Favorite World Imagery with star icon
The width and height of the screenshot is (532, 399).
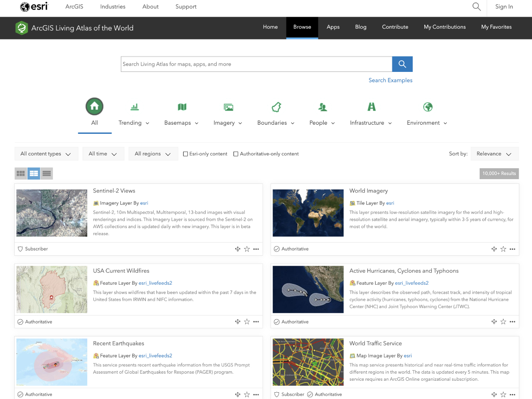point(503,249)
